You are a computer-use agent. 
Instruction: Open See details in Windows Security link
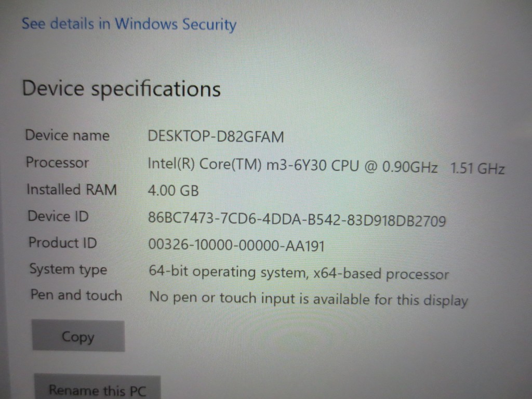coord(129,24)
